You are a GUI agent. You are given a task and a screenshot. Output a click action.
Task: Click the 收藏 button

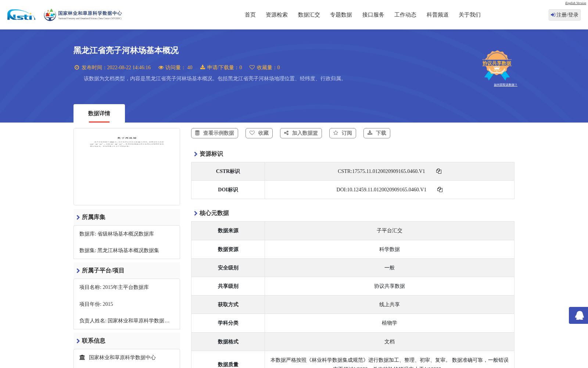pos(259,133)
